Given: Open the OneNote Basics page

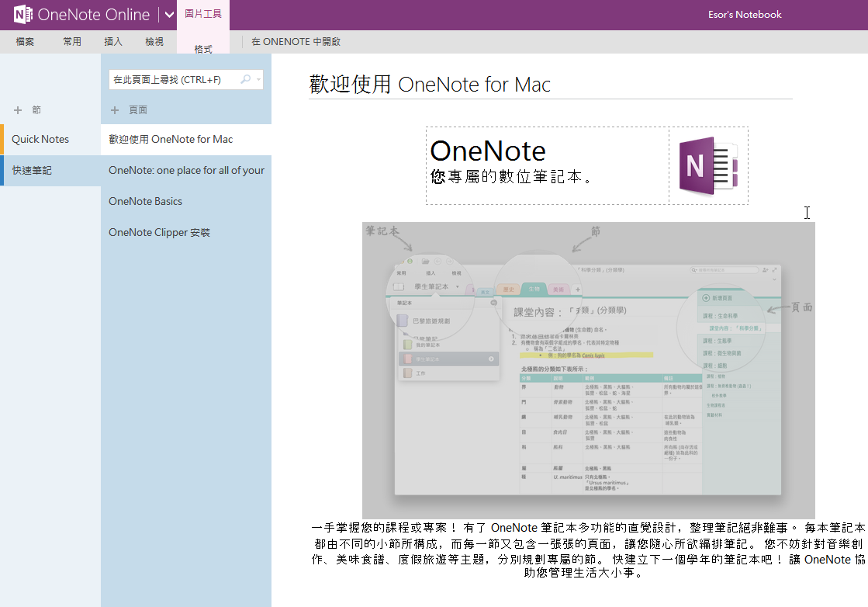Looking at the screenshot, I should tap(186, 202).
